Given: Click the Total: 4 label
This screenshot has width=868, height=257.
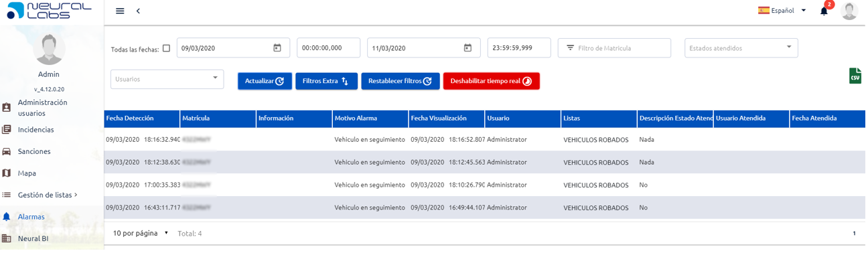Looking at the screenshot, I should pyautogui.click(x=190, y=234).
